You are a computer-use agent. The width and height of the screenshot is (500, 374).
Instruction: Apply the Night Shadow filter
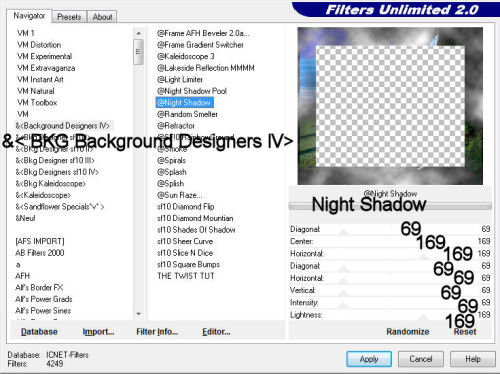coord(369,359)
